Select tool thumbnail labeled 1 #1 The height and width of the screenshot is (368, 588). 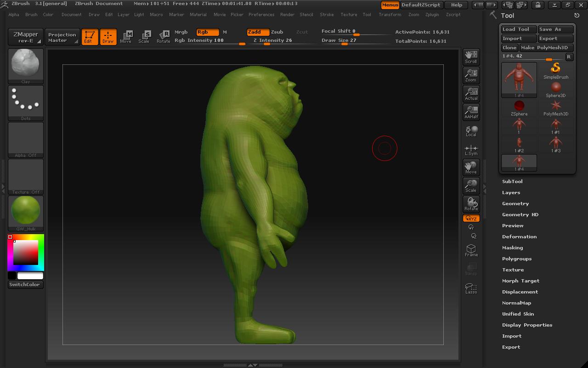[x=556, y=126]
